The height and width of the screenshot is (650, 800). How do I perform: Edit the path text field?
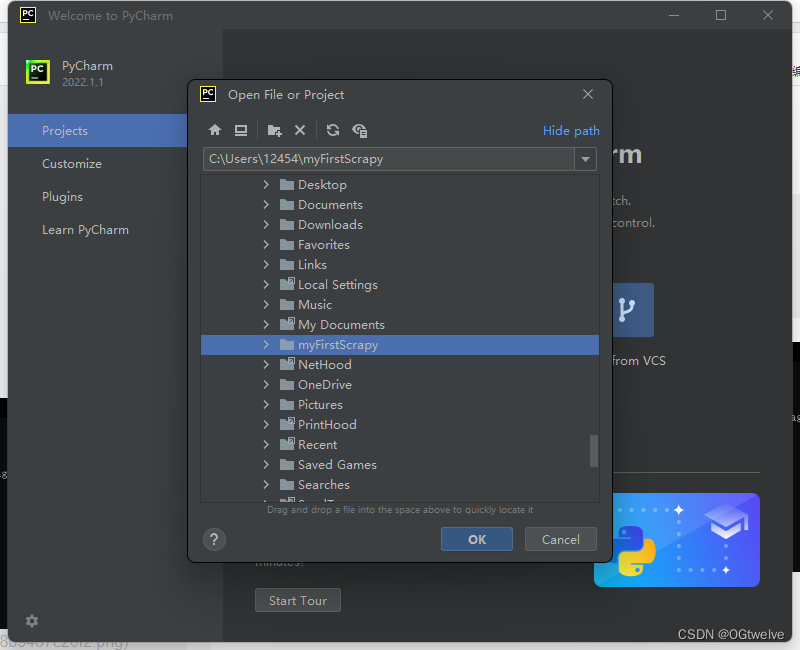[x=389, y=159]
